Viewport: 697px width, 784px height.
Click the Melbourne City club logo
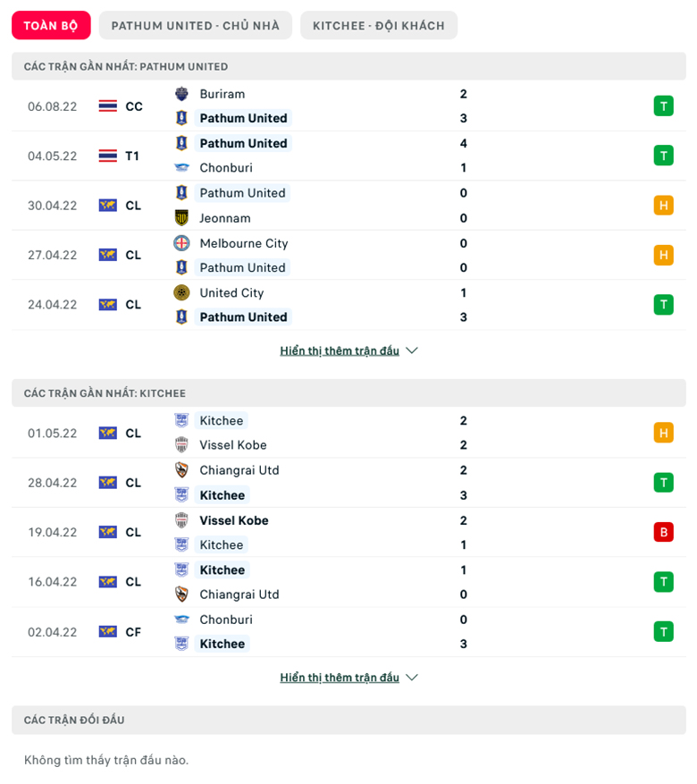click(x=181, y=243)
